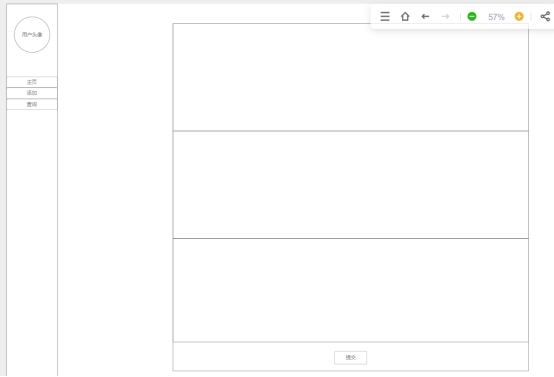This screenshot has width=554, height=377.
Task: Open the hamburger menu in preview toolbar
Action: click(385, 16)
